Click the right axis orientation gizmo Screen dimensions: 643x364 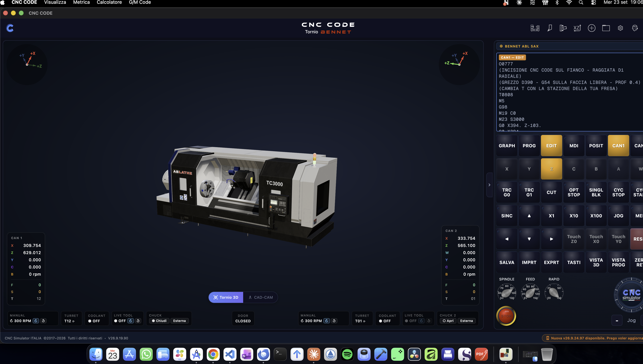[459, 64]
